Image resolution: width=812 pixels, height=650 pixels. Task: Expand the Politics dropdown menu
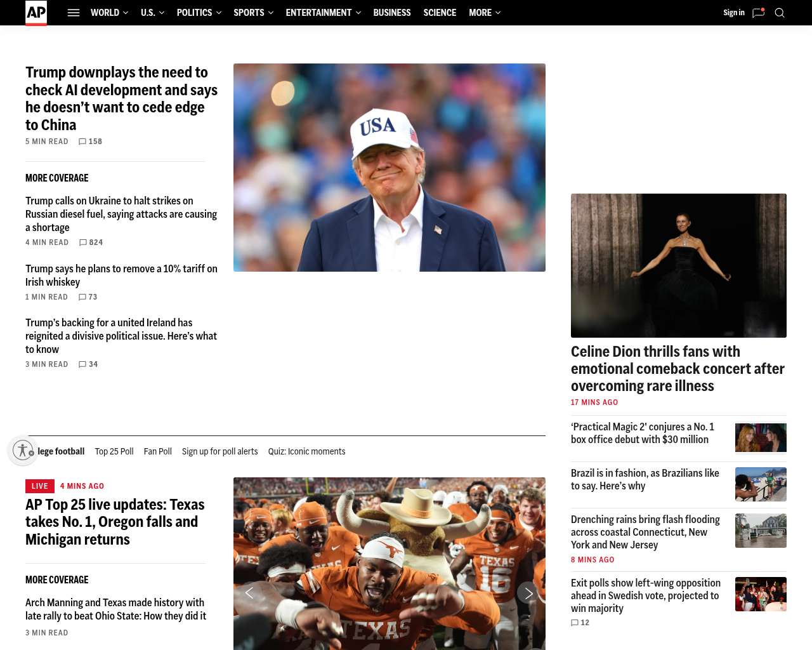click(x=199, y=13)
